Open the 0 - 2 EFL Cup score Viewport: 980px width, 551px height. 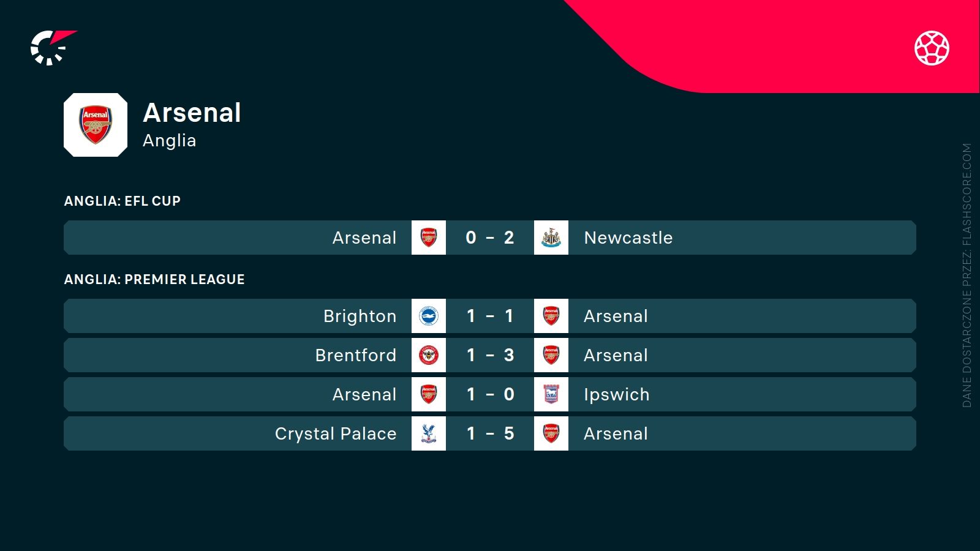(x=490, y=238)
